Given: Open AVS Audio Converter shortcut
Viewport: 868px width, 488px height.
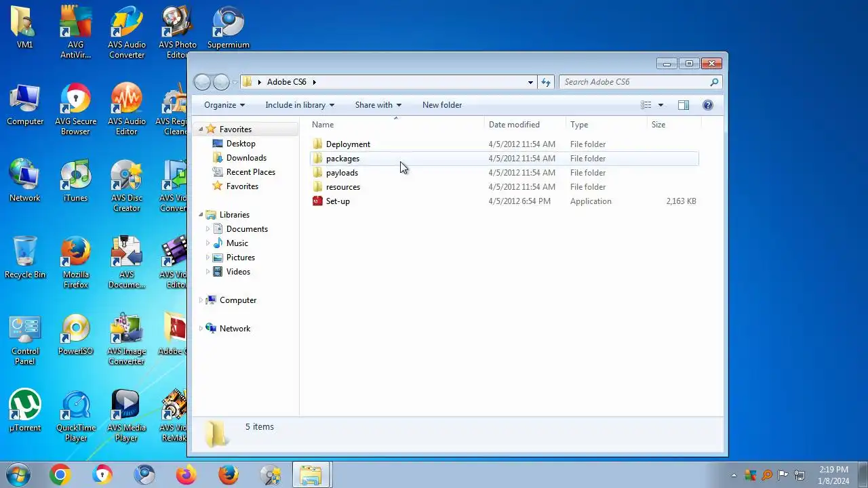Looking at the screenshot, I should (x=126, y=33).
